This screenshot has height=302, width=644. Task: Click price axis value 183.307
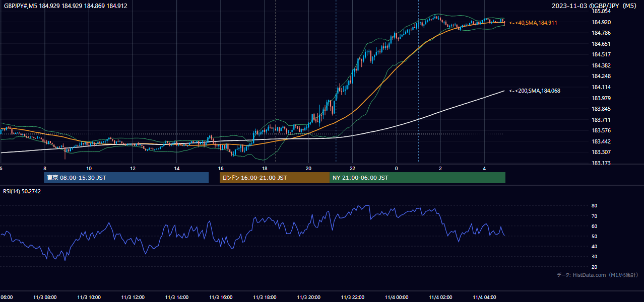pos(601,152)
